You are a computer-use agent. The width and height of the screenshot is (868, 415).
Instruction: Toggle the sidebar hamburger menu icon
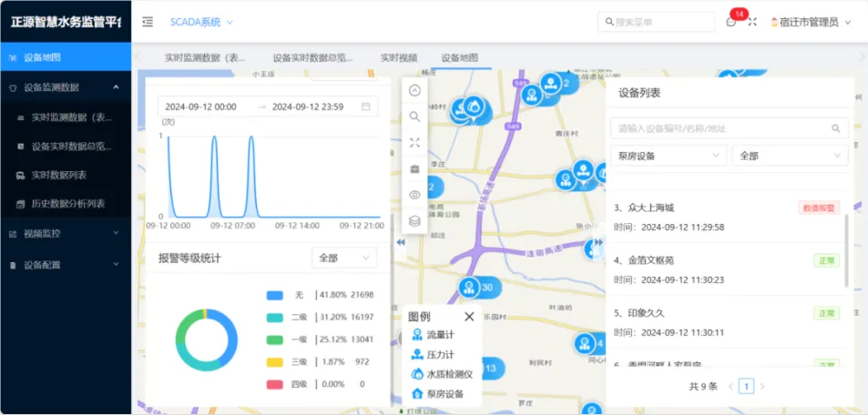click(x=148, y=22)
